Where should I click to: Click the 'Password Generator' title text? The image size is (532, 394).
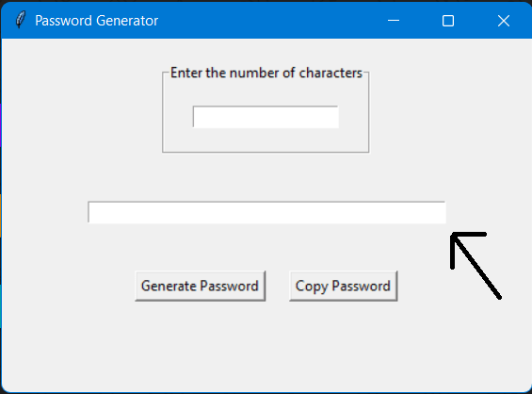tap(96, 21)
